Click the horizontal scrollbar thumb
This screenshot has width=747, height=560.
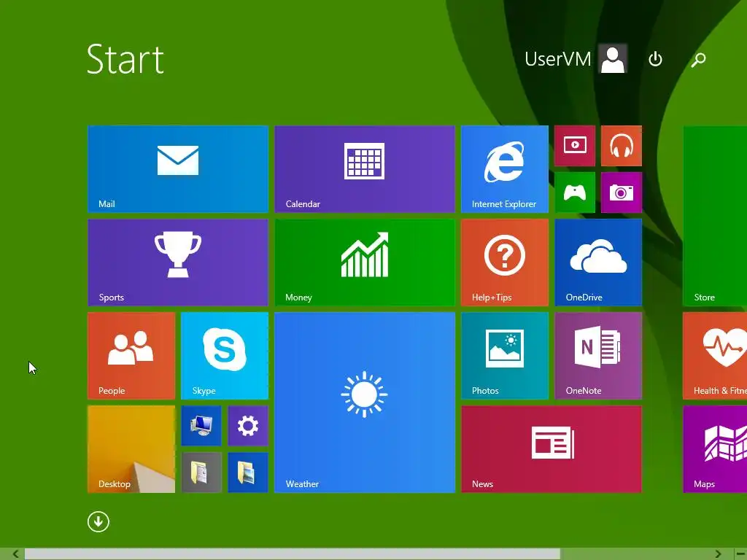click(293, 554)
